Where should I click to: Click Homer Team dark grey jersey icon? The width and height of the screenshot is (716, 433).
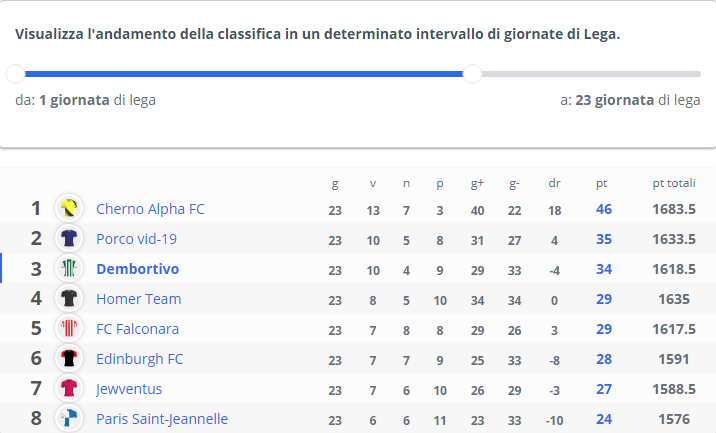click(x=69, y=298)
